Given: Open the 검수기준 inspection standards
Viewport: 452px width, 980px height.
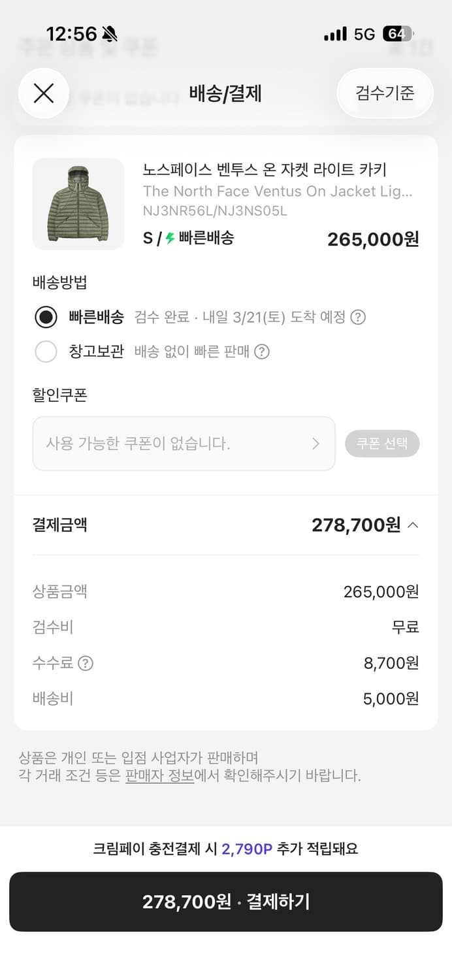Looking at the screenshot, I should tap(384, 93).
